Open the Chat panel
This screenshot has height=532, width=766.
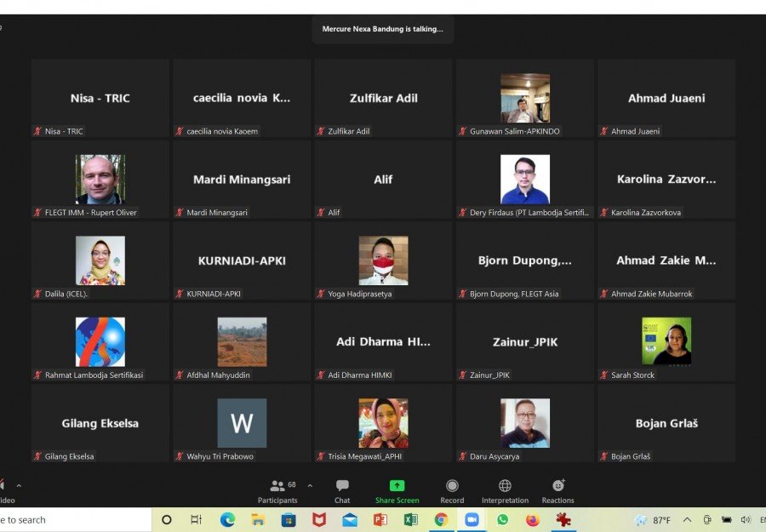[x=342, y=490]
